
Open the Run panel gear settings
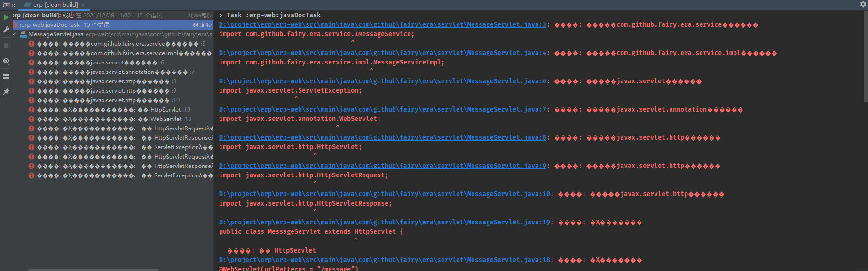(863, 4)
